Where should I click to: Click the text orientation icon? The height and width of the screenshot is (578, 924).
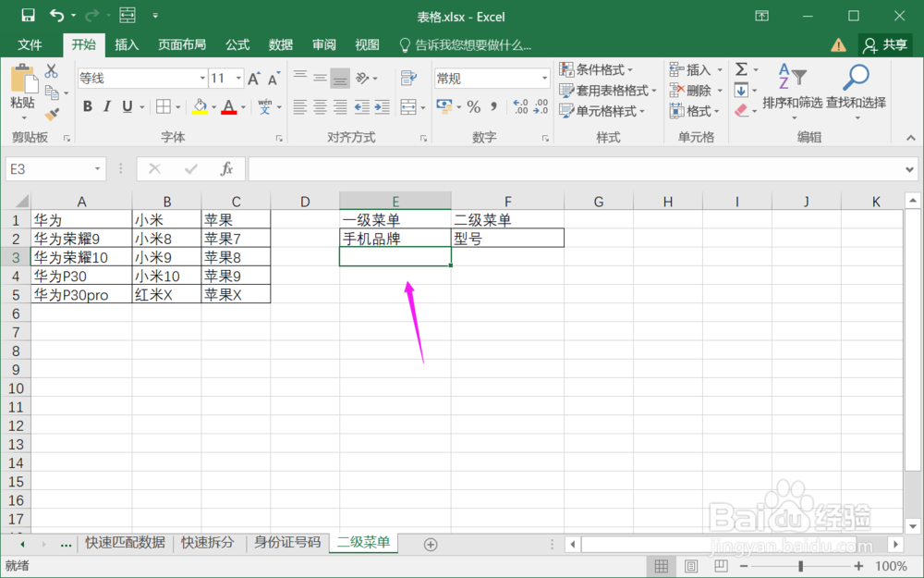(x=362, y=78)
